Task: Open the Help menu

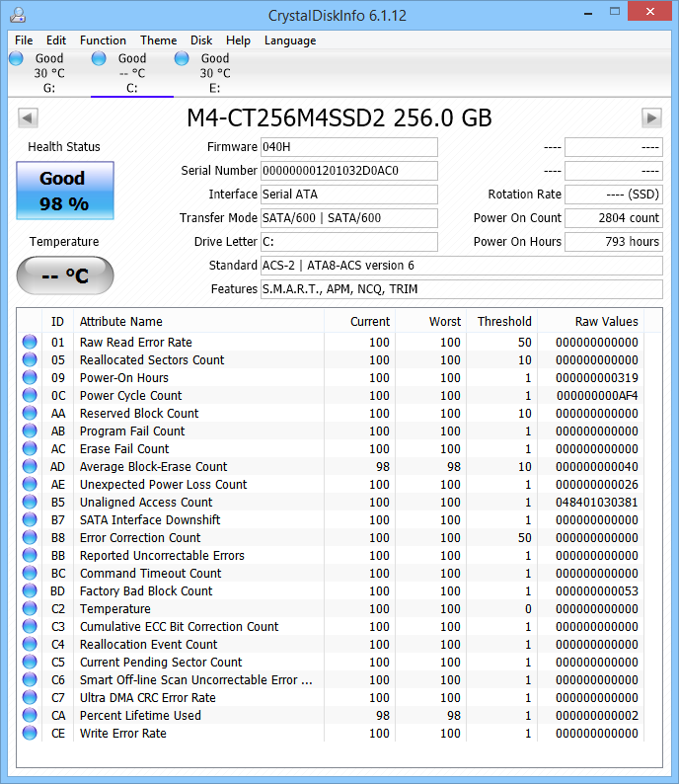Action: [x=238, y=40]
